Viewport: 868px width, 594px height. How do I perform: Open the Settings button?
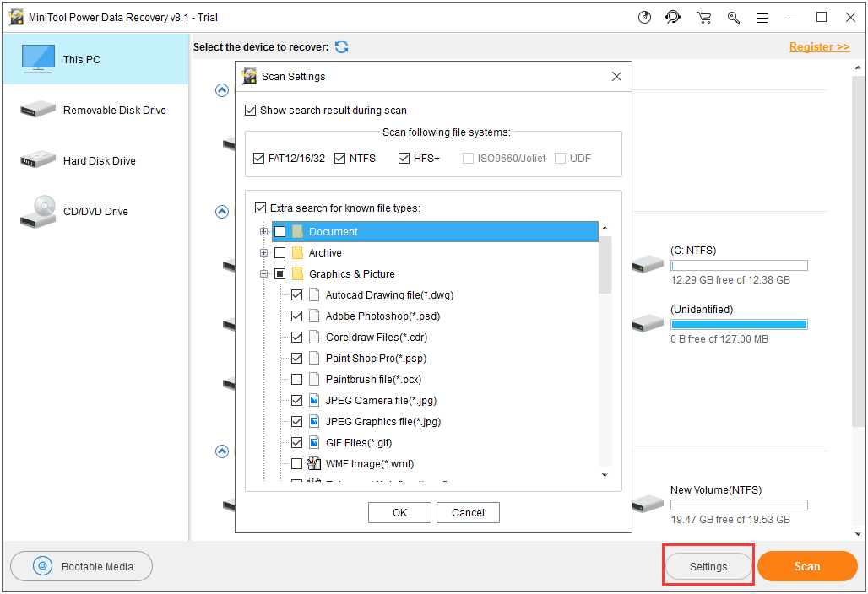[708, 566]
